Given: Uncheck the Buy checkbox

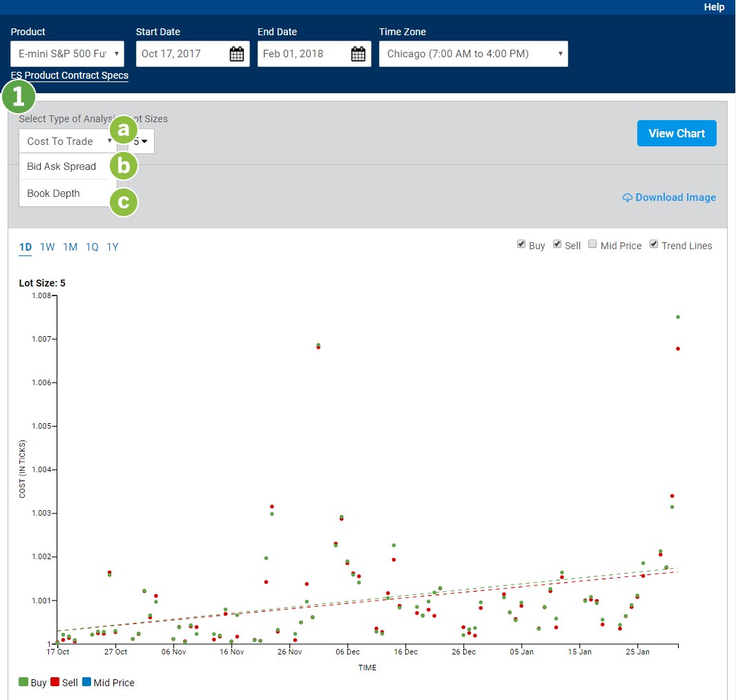Looking at the screenshot, I should (521, 244).
